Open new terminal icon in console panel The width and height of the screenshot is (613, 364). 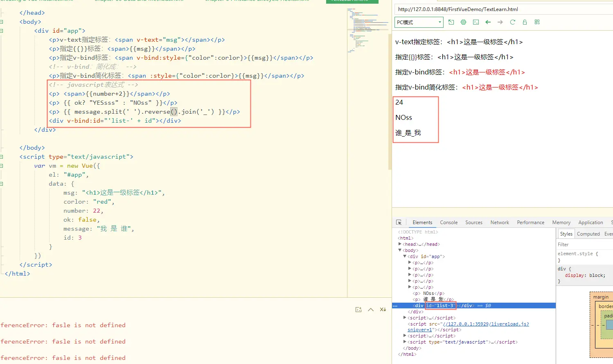pos(358,310)
